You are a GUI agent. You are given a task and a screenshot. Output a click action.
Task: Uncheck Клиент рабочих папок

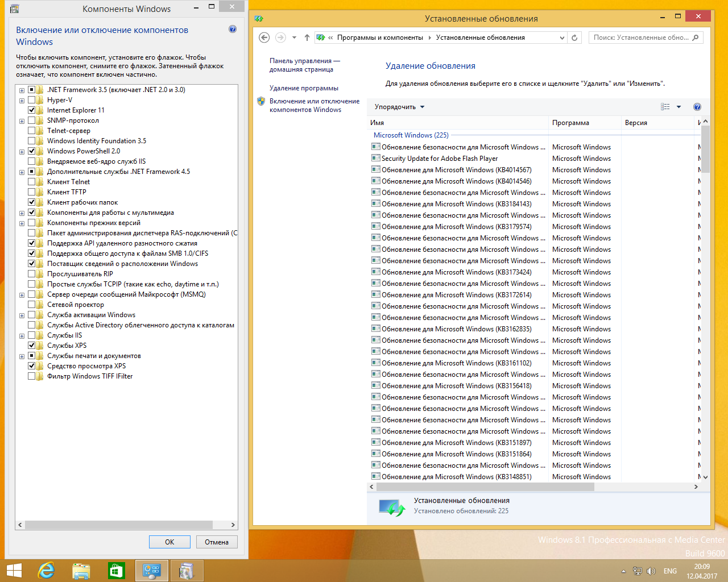32,202
